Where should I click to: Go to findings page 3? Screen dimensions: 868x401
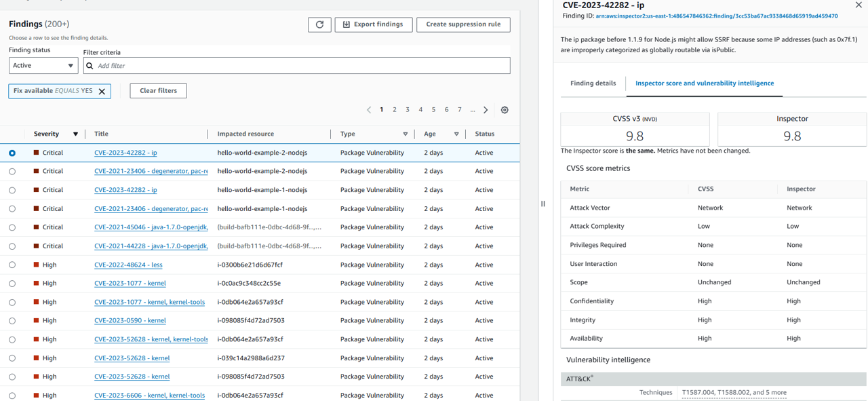coord(408,110)
